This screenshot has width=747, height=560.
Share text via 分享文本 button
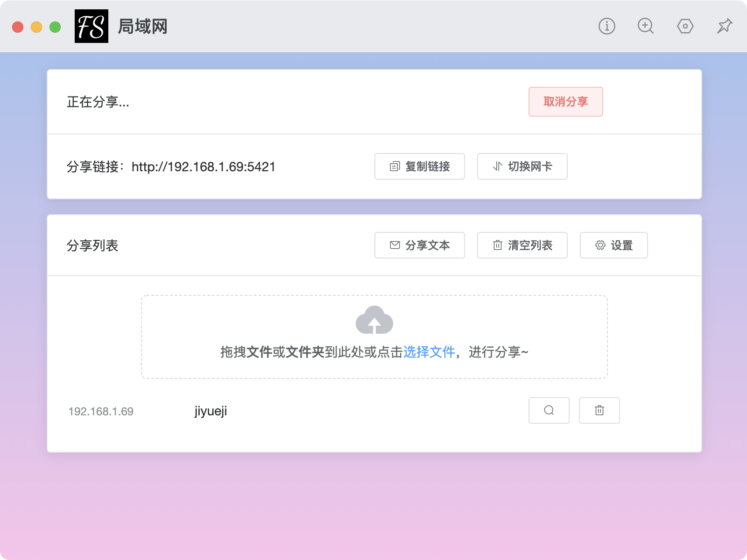(420, 245)
